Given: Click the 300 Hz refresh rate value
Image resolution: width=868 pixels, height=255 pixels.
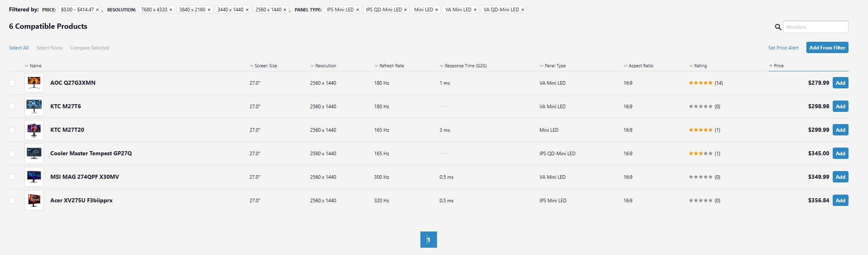Looking at the screenshot, I should [381, 177].
